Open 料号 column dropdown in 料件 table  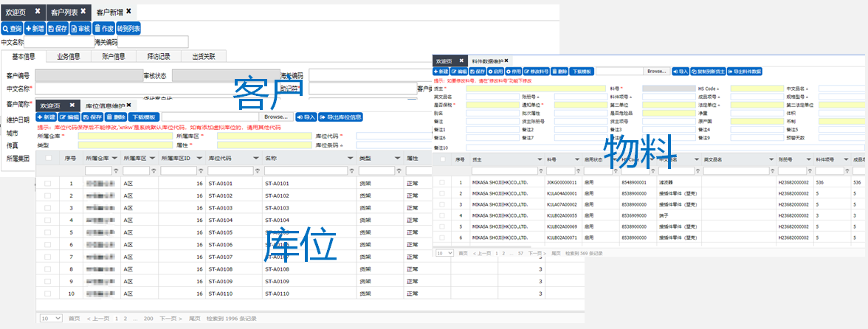[x=576, y=159]
